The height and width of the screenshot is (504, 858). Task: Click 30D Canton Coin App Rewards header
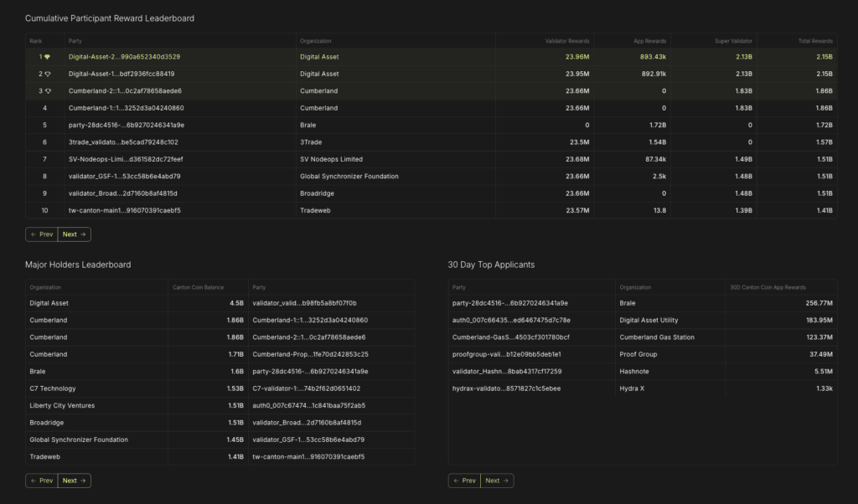click(x=768, y=287)
